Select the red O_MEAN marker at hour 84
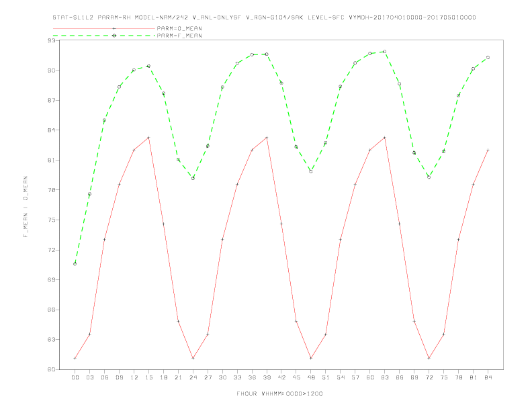The height and width of the screenshot is (411, 532). coord(488,150)
